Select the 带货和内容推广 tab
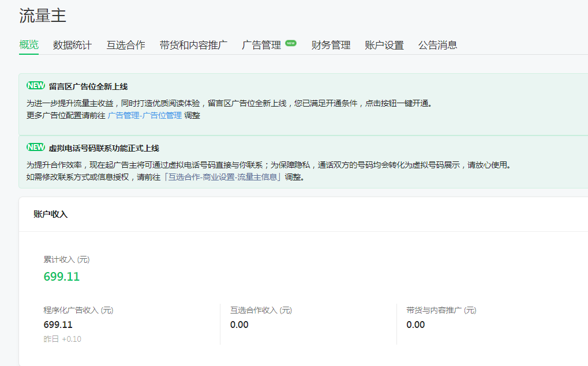Image resolution: width=588 pixels, height=366 pixels. pos(193,45)
